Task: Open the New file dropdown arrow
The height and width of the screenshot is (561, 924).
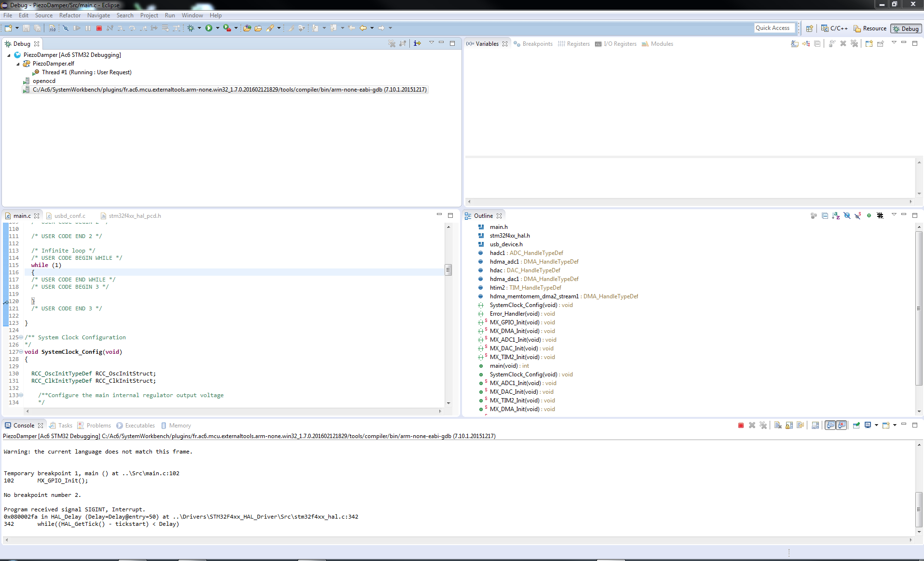Action: tap(17, 28)
